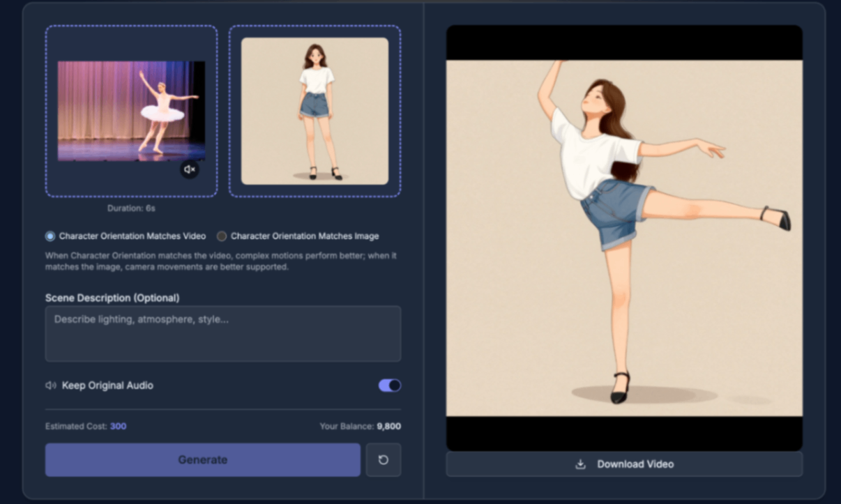Viewport: 841px width, 504px height.
Task: Click the generated dancing character video preview
Action: point(624,237)
